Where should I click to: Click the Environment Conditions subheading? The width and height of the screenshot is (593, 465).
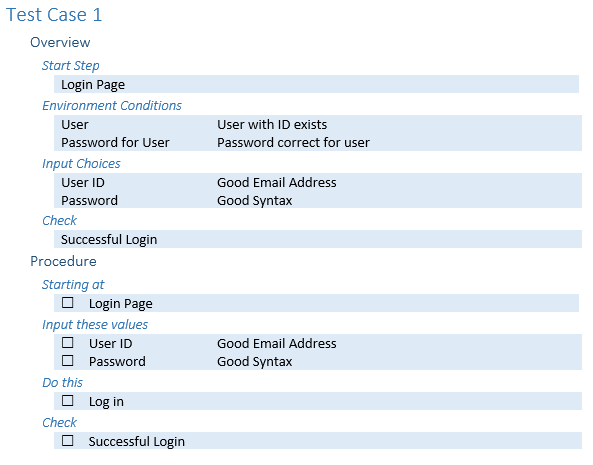(112, 105)
